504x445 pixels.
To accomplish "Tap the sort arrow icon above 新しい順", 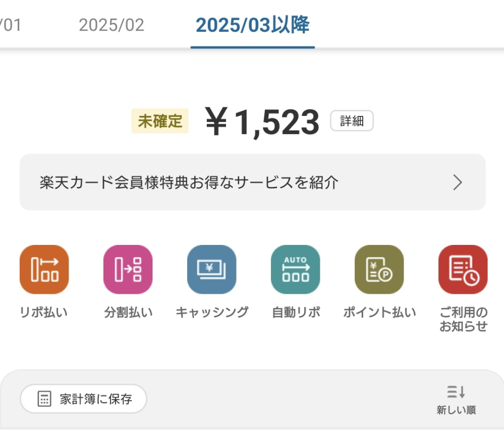I will pyautogui.click(x=456, y=392).
